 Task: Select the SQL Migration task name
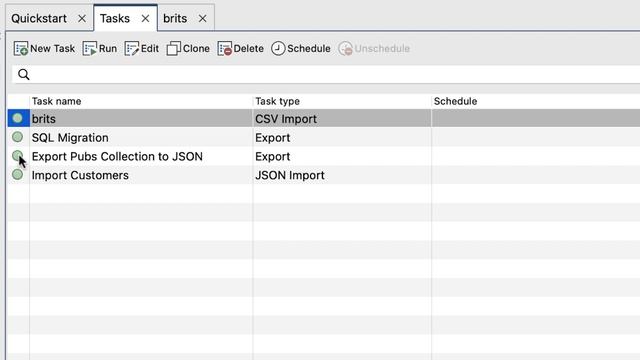click(70, 138)
